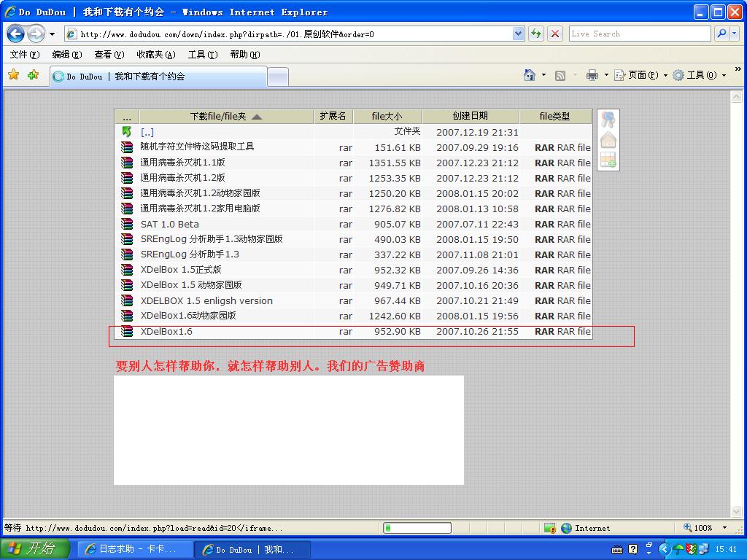This screenshot has width=747, height=560.
Task: Open the 工具(O) toolbar menu
Action: tap(700, 75)
